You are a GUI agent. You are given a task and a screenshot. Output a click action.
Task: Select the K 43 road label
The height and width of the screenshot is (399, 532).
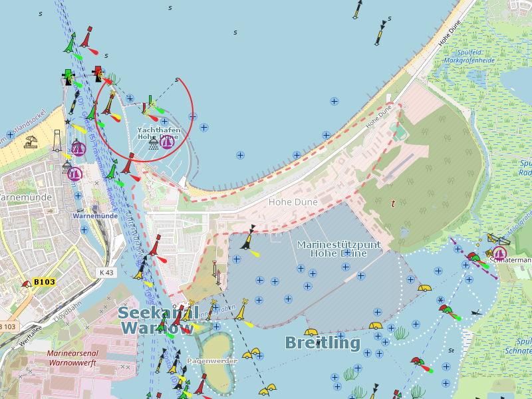coord(107,272)
